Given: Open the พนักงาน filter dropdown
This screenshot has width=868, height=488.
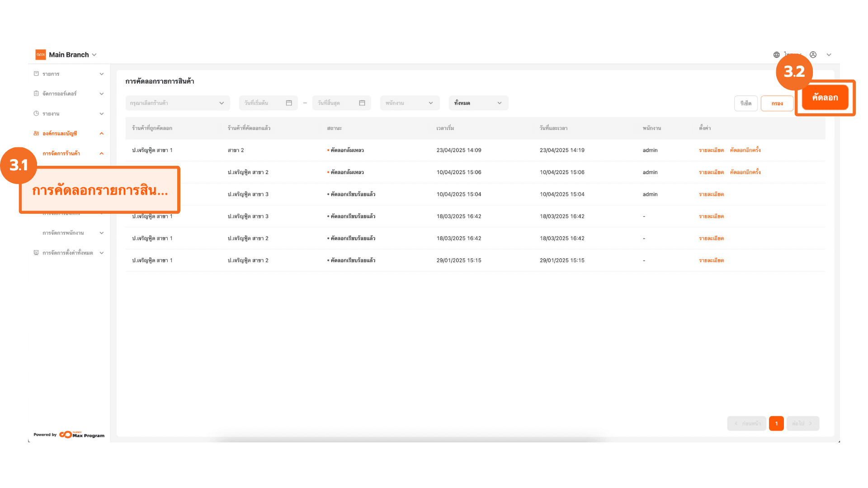Looking at the screenshot, I should click(409, 103).
